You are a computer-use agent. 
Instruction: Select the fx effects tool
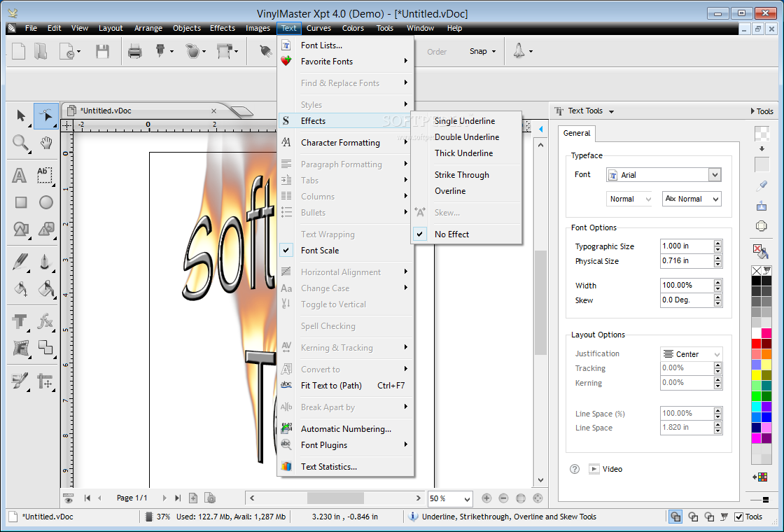[45, 321]
